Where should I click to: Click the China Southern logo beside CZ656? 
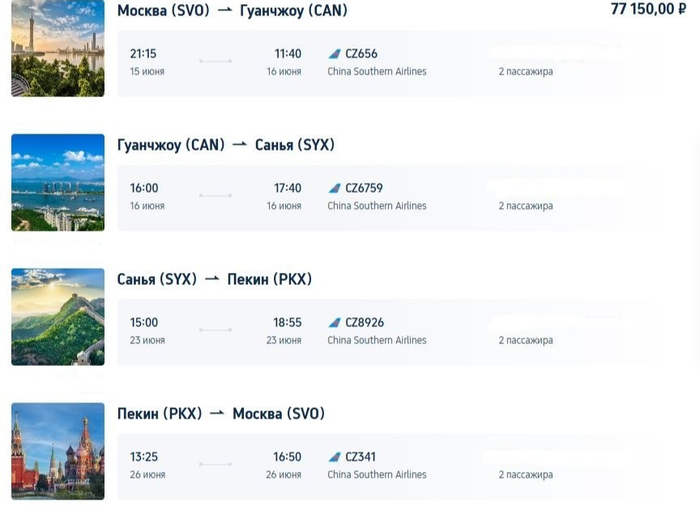click(x=334, y=53)
